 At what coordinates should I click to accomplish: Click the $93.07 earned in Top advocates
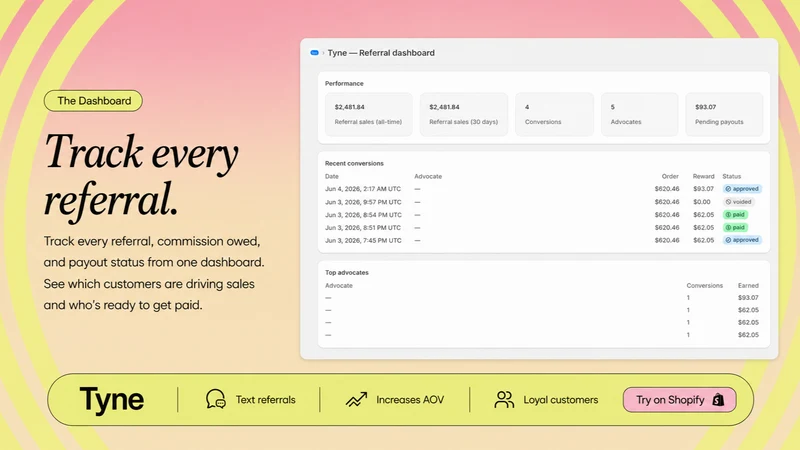(748, 297)
